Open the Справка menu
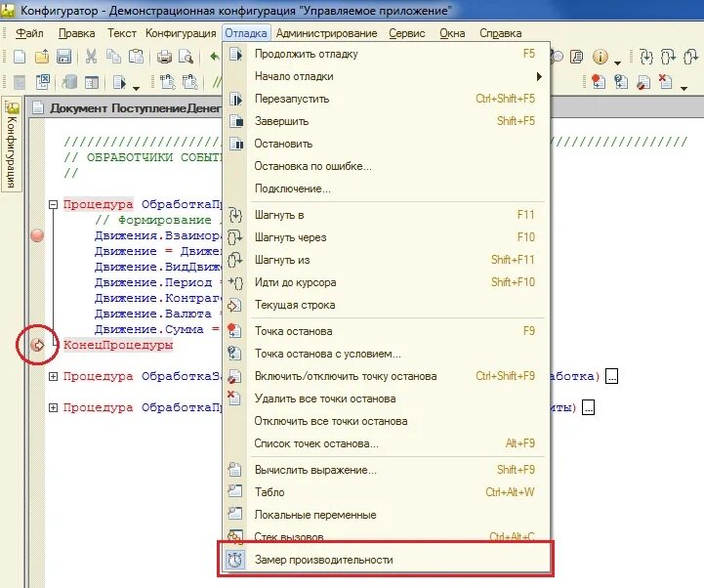 point(501,33)
